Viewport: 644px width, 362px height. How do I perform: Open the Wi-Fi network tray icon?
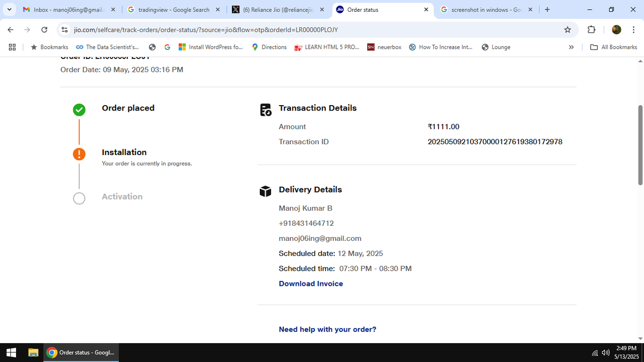coord(596,353)
